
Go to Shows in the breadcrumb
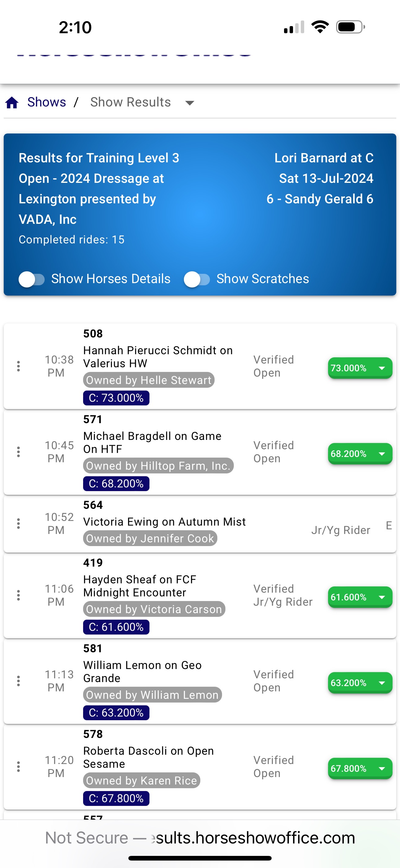tap(47, 102)
